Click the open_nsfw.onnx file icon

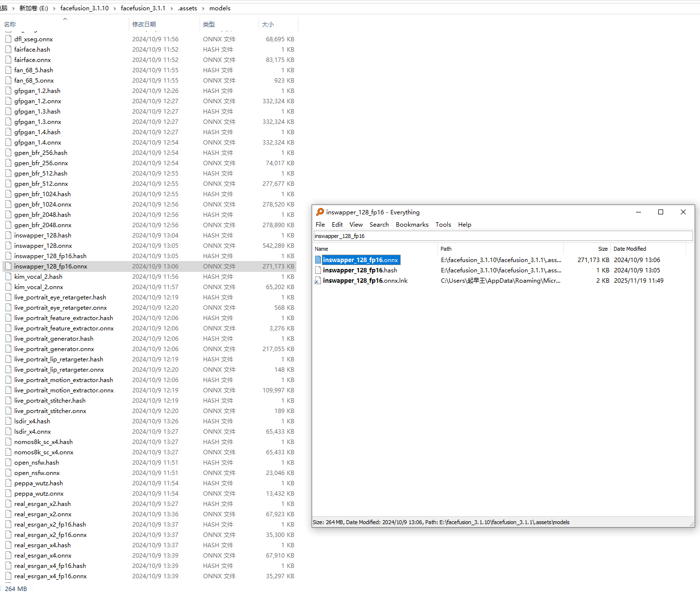click(8, 473)
